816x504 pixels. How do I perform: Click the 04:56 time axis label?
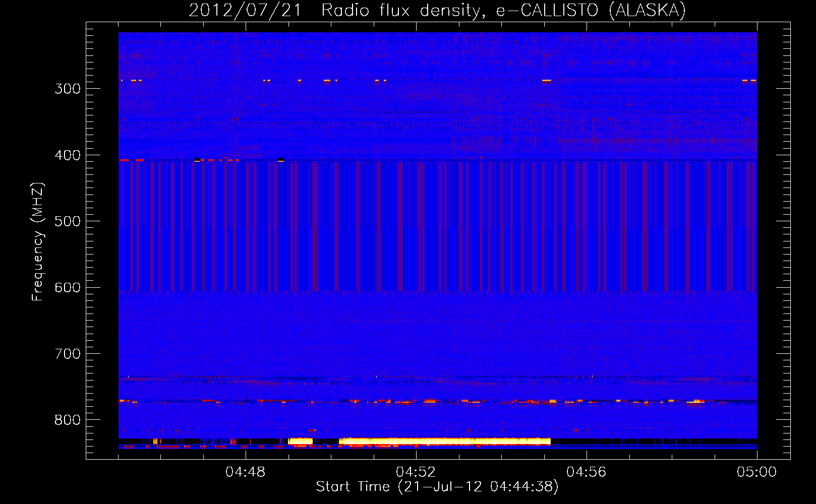pos(587,472)
